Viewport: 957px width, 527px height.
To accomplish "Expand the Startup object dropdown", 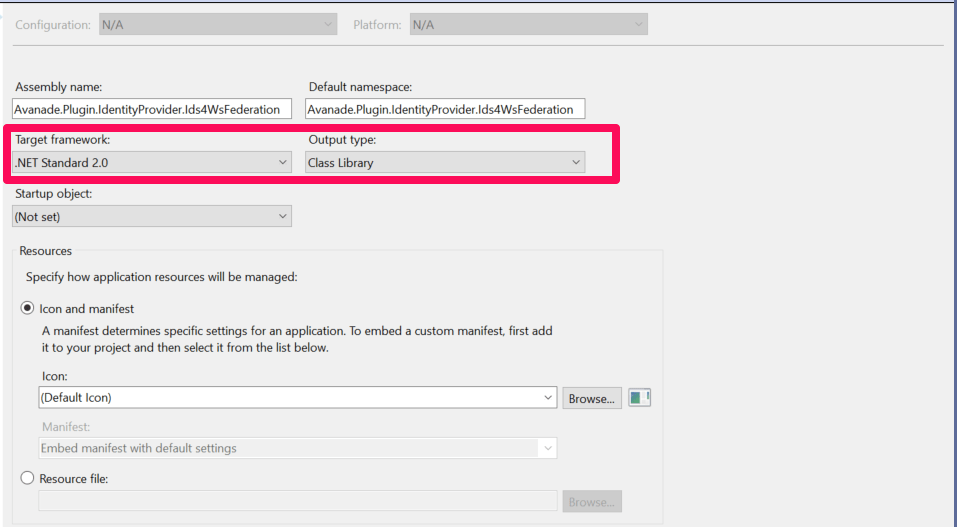I will pos(152,216).
